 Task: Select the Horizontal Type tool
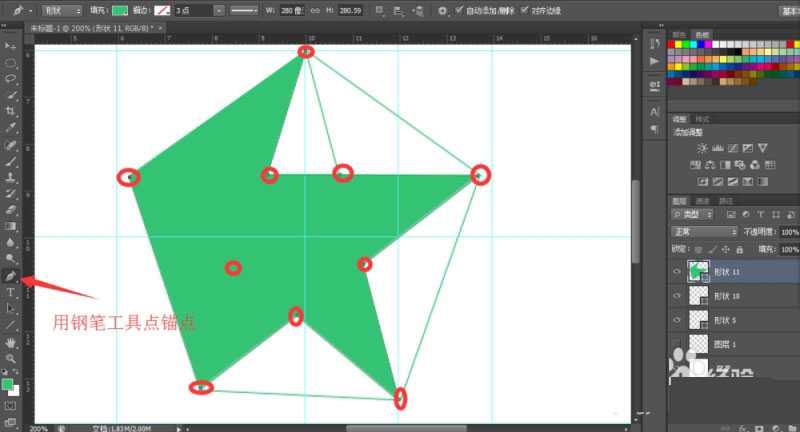pos(11,292)
